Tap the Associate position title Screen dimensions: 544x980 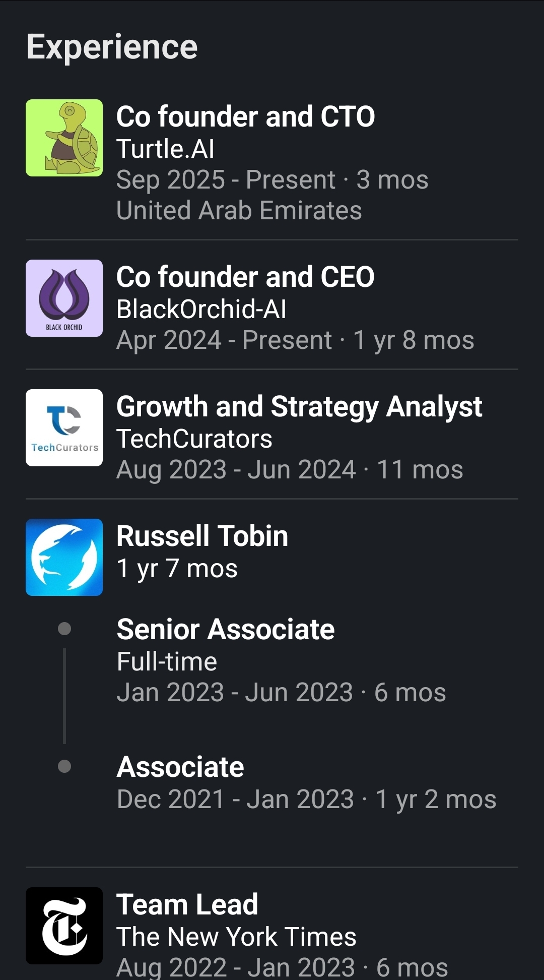pos(180,767)
